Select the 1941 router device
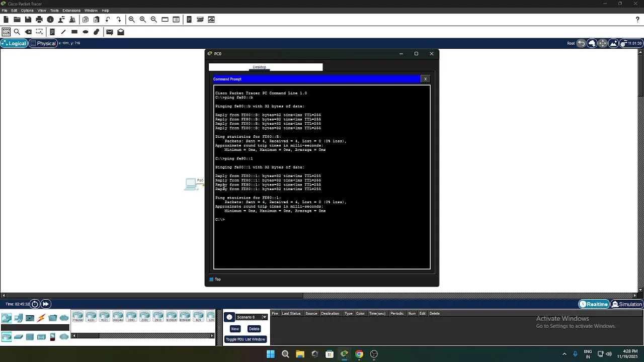 point(131,317)
